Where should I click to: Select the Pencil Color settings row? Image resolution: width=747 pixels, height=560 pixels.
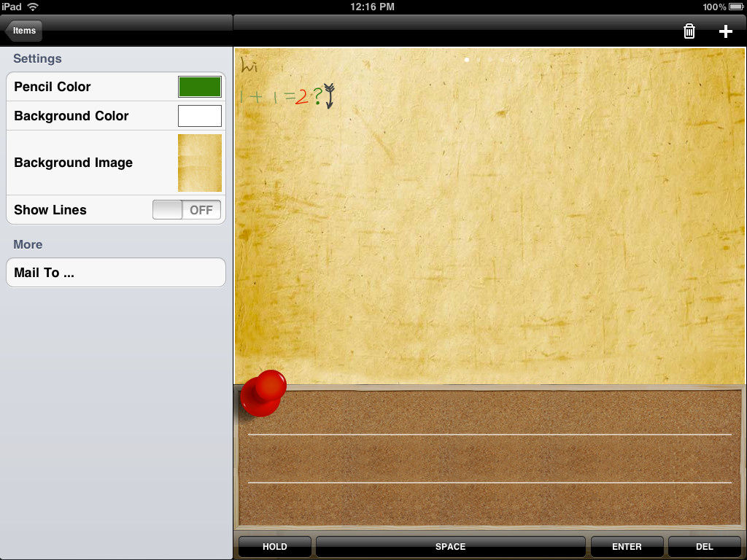(116, 87)
